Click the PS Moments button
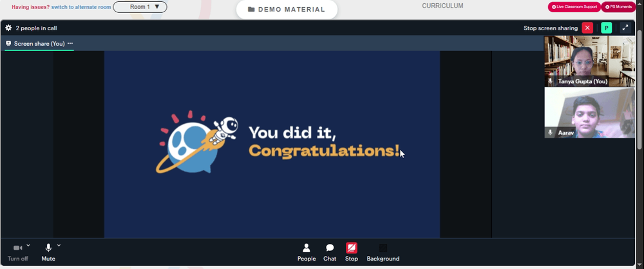This screenshot has width=644, height=269. [618, 7]
